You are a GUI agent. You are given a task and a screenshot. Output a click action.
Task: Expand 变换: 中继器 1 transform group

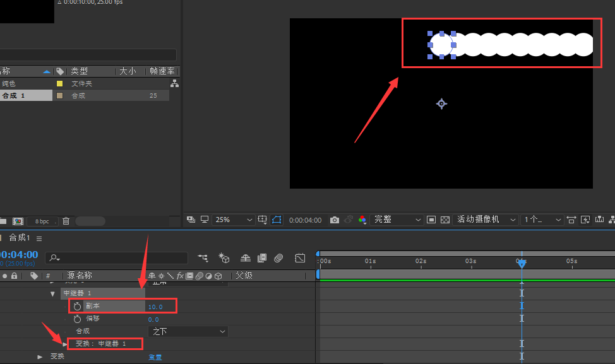(x=64, y=344)
